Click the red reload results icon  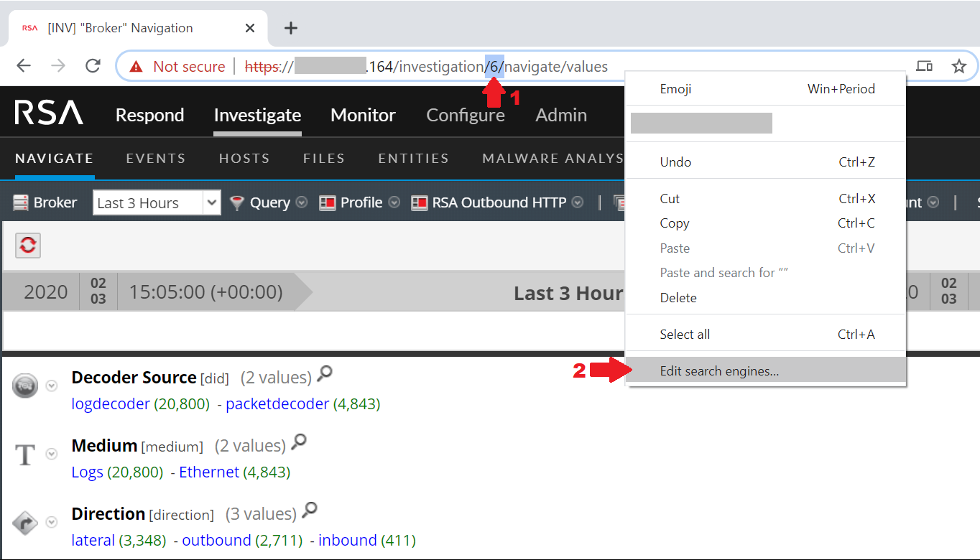27,245
